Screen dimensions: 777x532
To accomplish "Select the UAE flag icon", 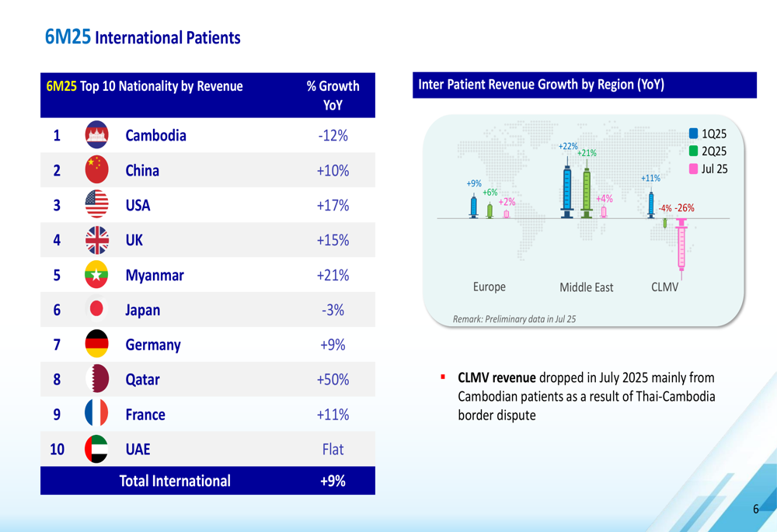I will [96, 449].
